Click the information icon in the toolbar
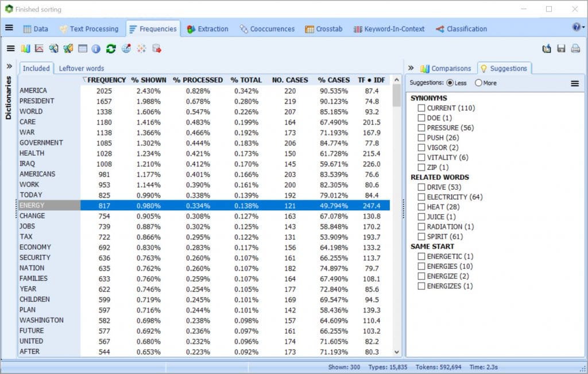588x374 pixels. [x=95, y=49]
